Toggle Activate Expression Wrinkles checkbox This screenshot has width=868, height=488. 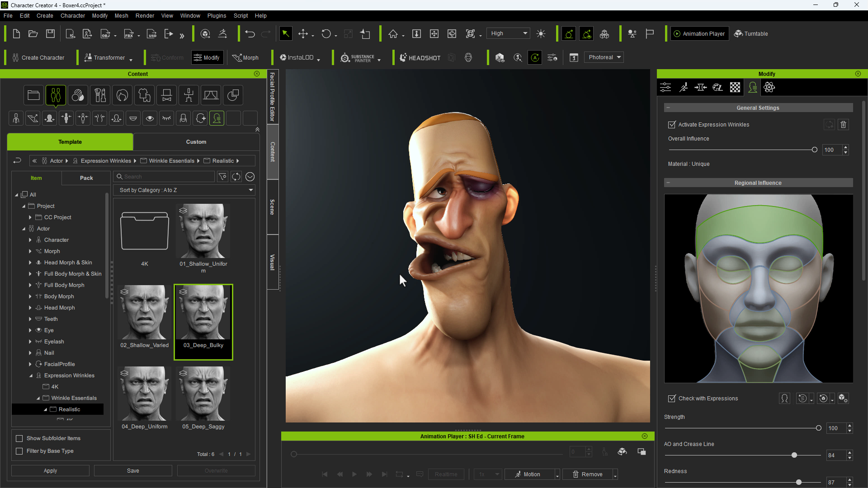(672, 125)
